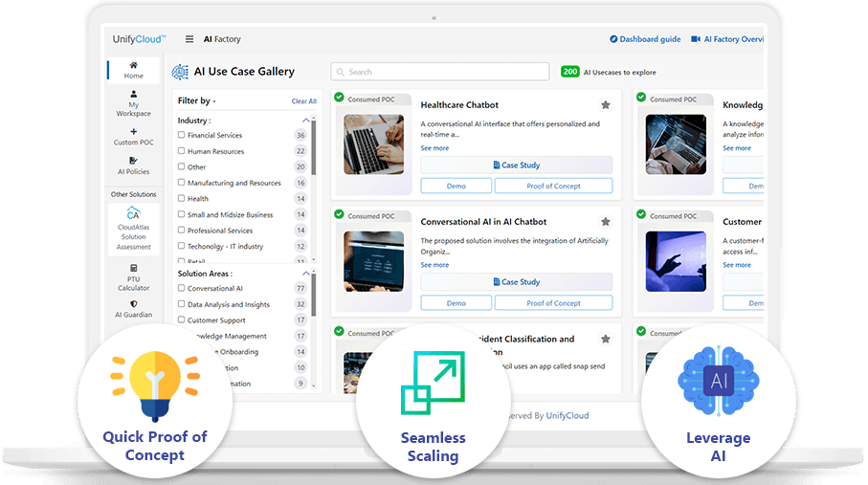Click the UnifyCloud footer link

[568, 416]
